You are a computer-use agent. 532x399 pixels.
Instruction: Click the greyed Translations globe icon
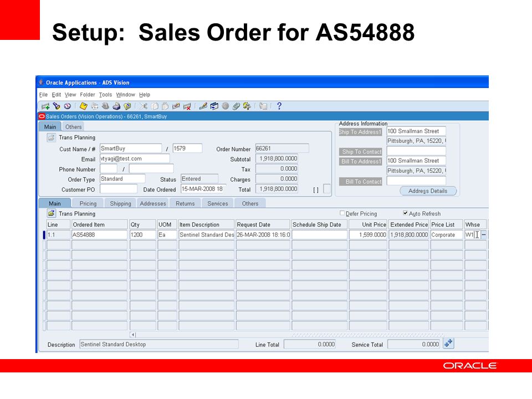[x=226, y=106]
